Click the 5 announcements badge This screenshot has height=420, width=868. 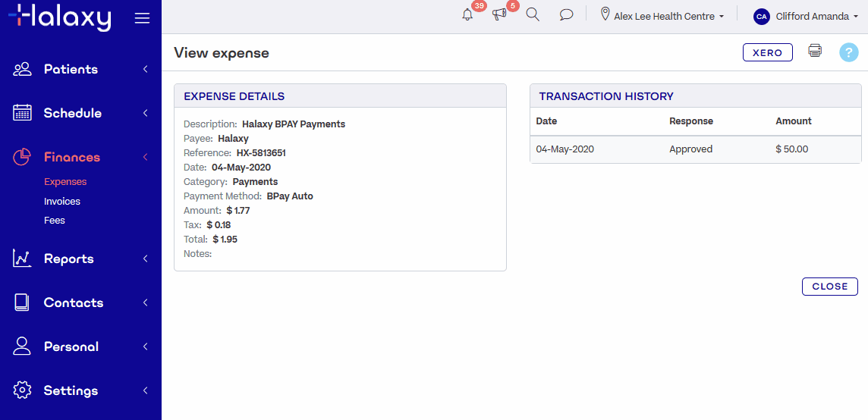[x=513, y=6]
